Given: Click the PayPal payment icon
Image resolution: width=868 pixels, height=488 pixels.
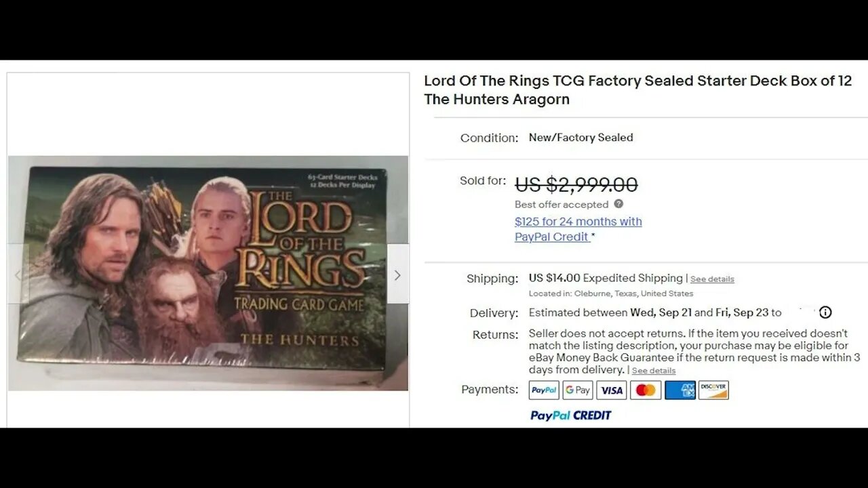Looking at the screenshot, I should pos(544,390).
